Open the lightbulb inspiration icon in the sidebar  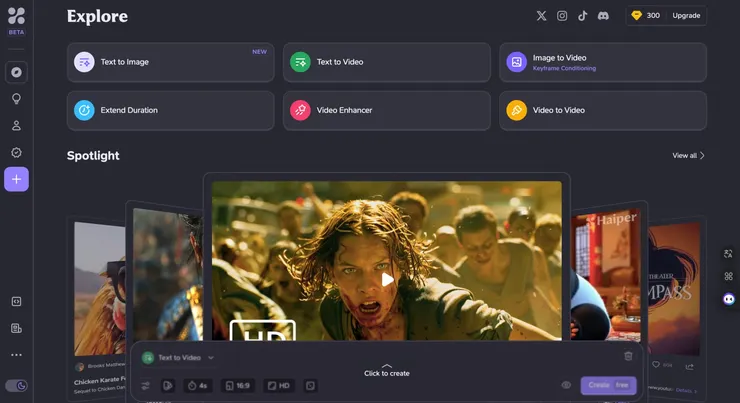coord(16,99)
